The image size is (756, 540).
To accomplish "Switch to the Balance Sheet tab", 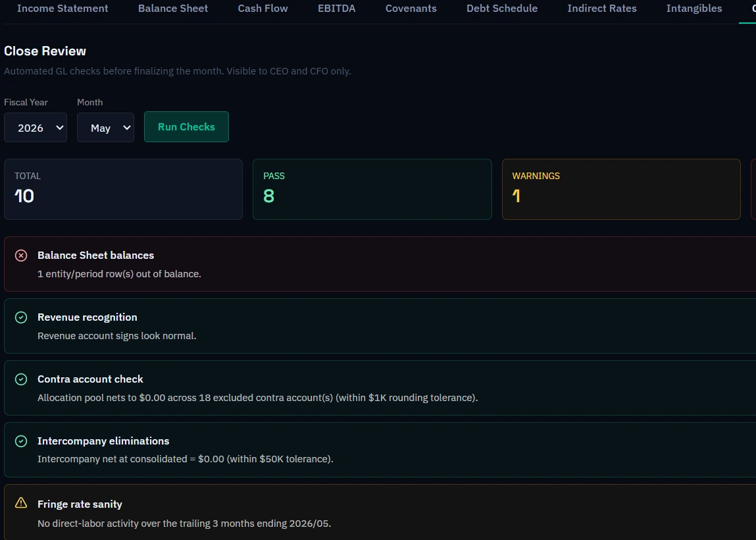I will tap(172, 8).
